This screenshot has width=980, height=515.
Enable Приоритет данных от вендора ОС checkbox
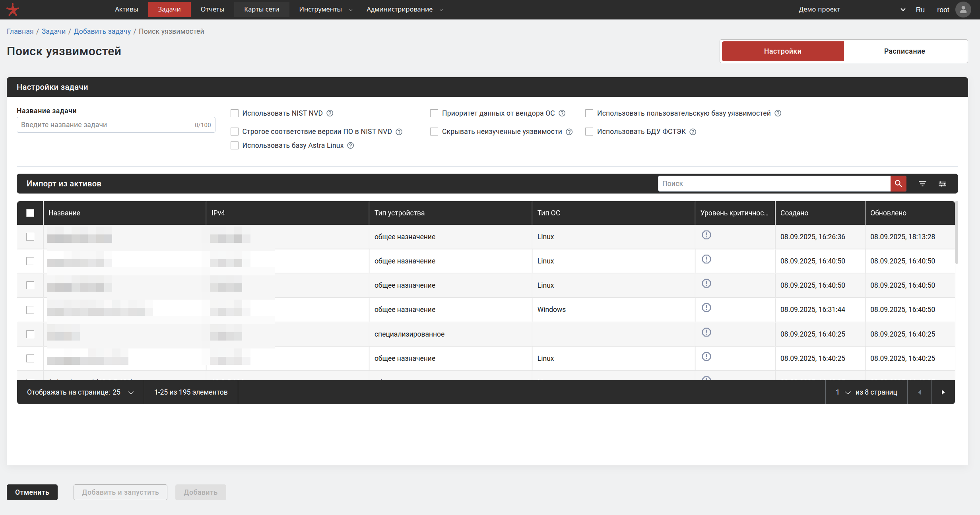[434, 113]
